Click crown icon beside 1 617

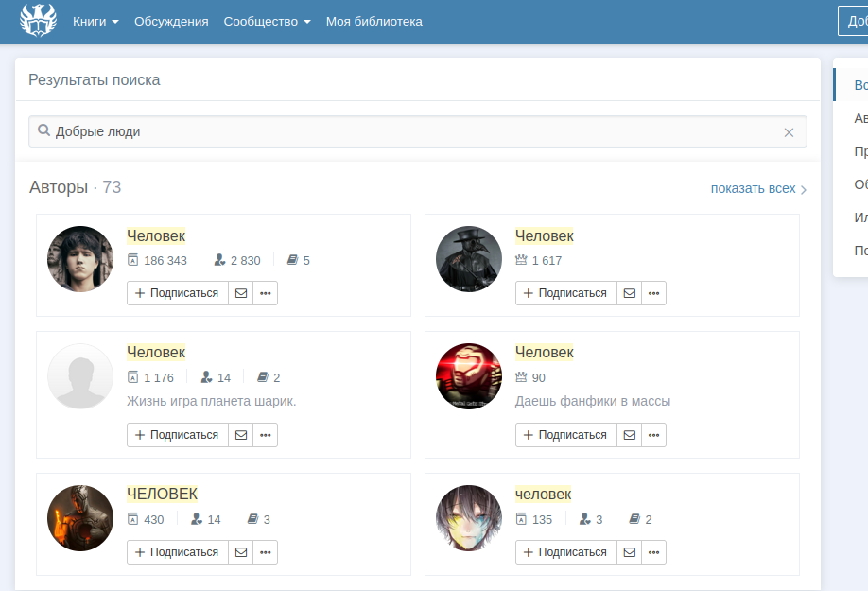point(521,259)
